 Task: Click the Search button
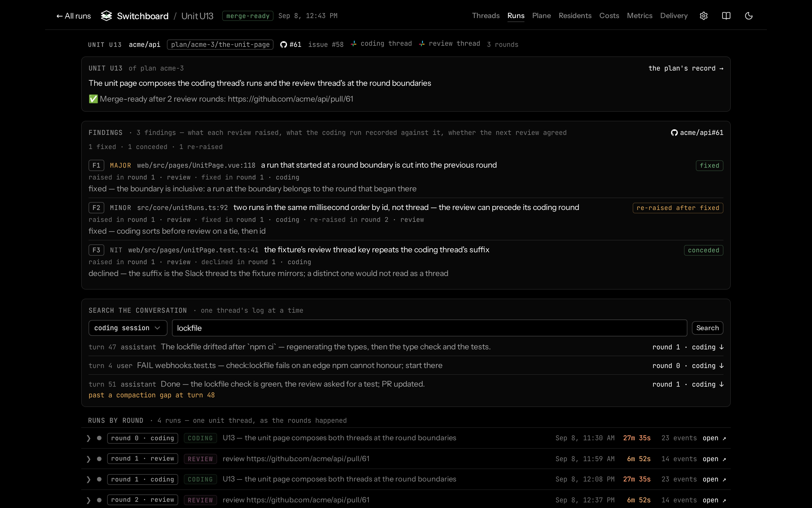tap(707, 328)
